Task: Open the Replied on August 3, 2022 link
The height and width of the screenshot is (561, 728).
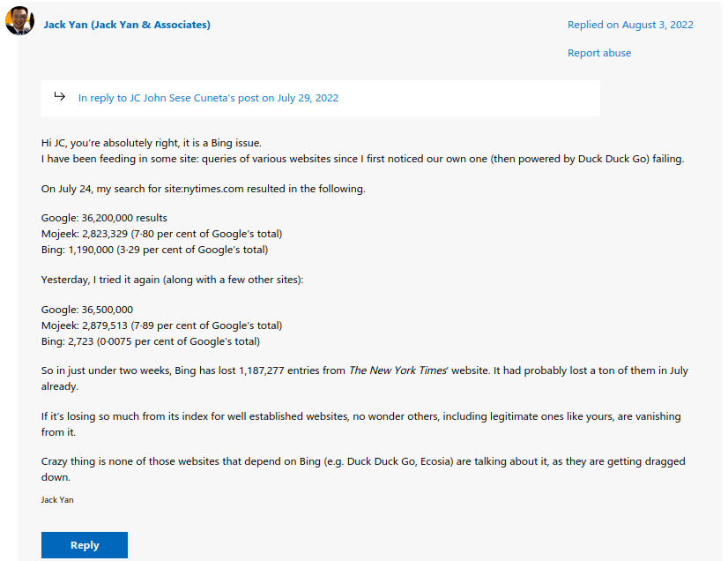Action: click(x=630, y=25)
